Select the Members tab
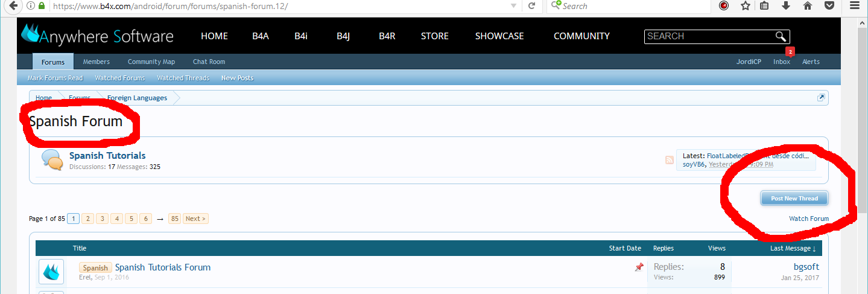The height and width of the screenshot is (294, 868). tap(97, 62)
